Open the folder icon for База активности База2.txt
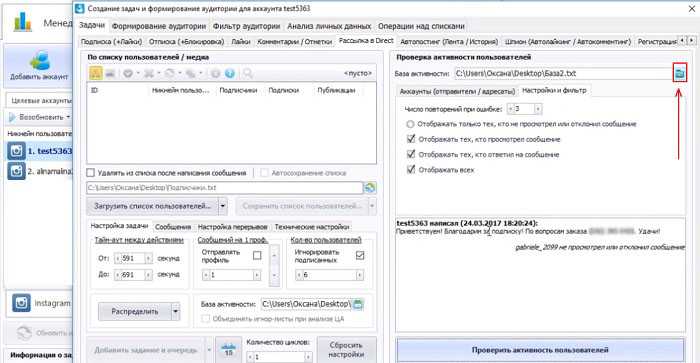The height and width of the screenshot is (363, 700). click(x=680, y=73)
